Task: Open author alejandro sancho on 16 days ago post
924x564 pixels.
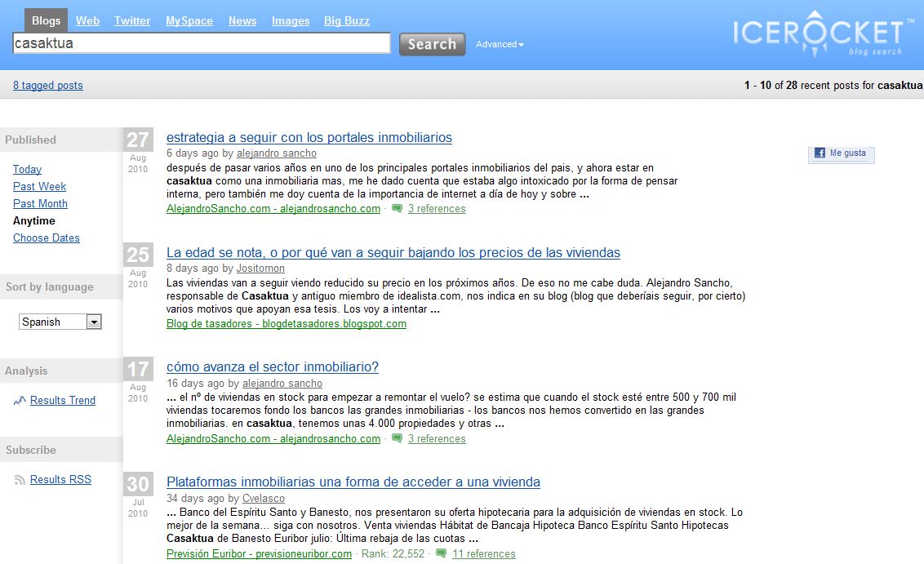Action: pyautogui.click(x=282, y=383)
